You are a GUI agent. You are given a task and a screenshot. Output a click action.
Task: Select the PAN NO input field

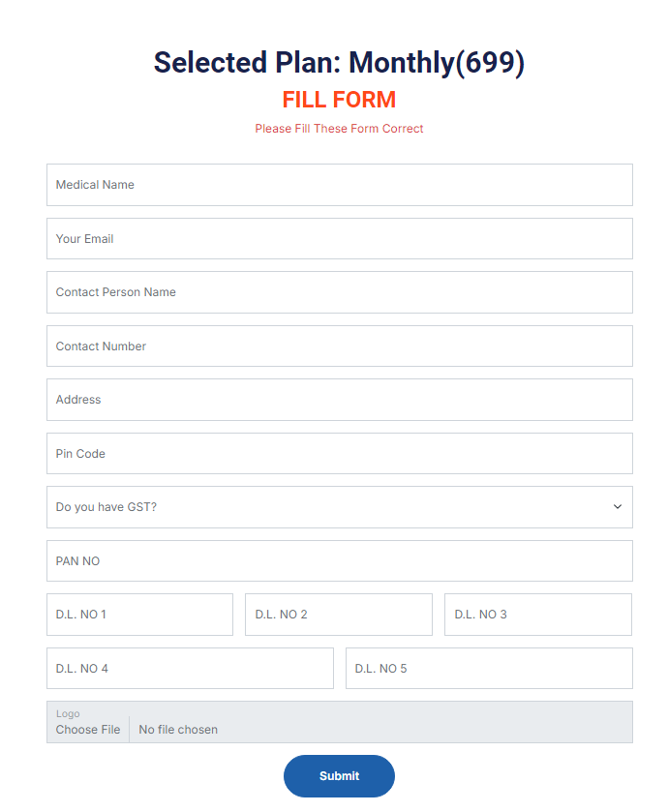coord(339,561)
